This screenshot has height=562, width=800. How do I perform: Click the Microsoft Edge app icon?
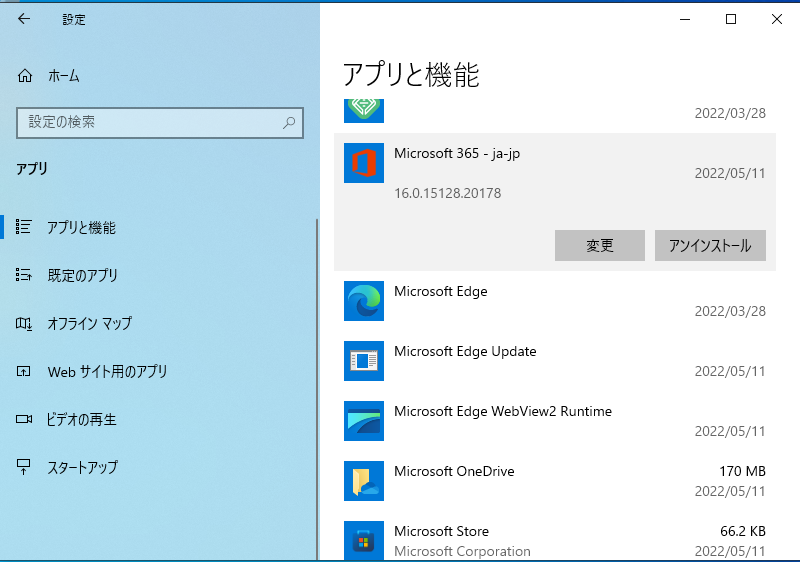[364, 301]
